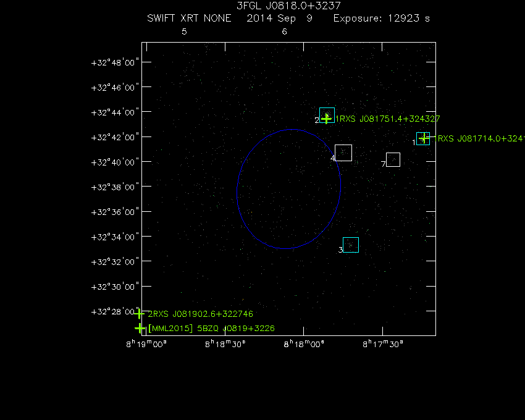Select the blue error ellipse region
The width and height of the screenshot is (525, 420).
coord(288,189)
